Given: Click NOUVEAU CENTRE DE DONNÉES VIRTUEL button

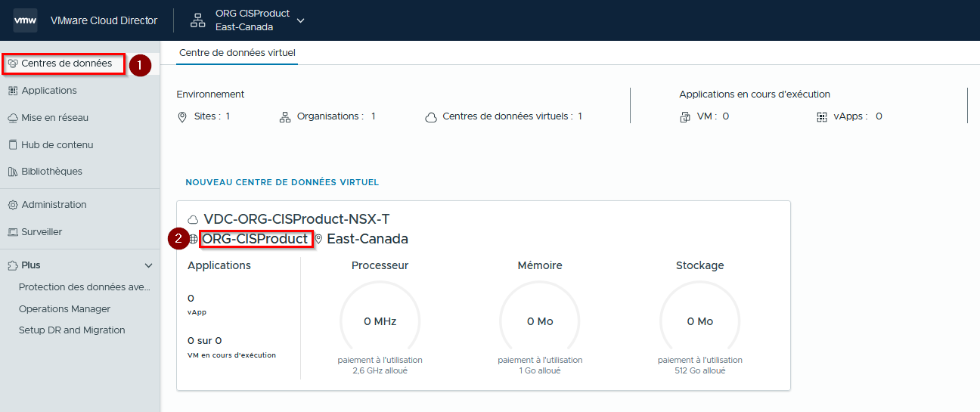Looking at the screenshot, I should tap(282, 182).
